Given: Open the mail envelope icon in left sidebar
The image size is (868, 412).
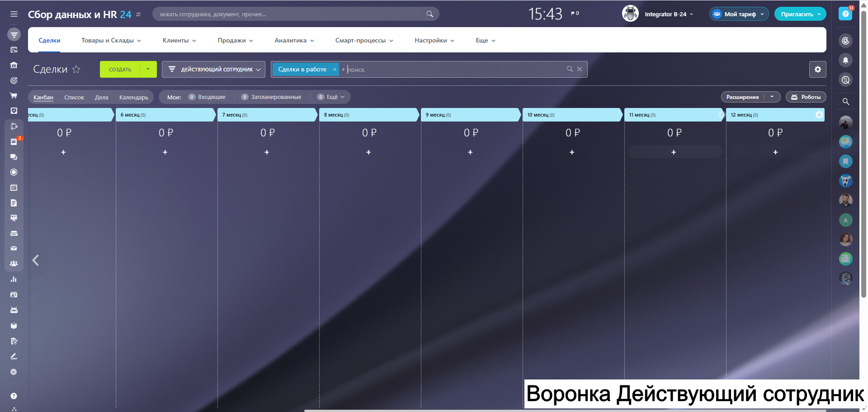Looking at the screenshot, I should click(x=14, y=248).
